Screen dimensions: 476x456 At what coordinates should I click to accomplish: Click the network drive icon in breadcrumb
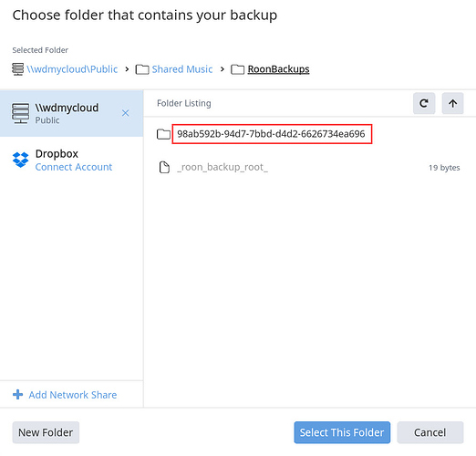tap(17, 69)
